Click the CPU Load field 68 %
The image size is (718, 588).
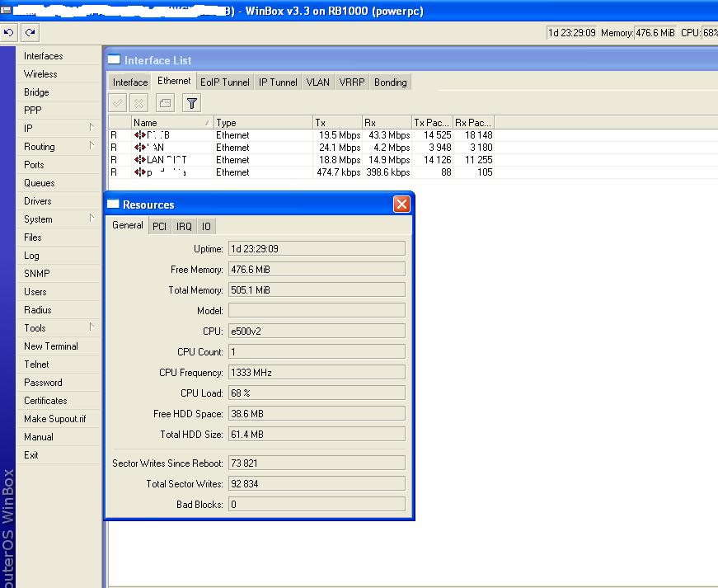click(x=317, y=393)
